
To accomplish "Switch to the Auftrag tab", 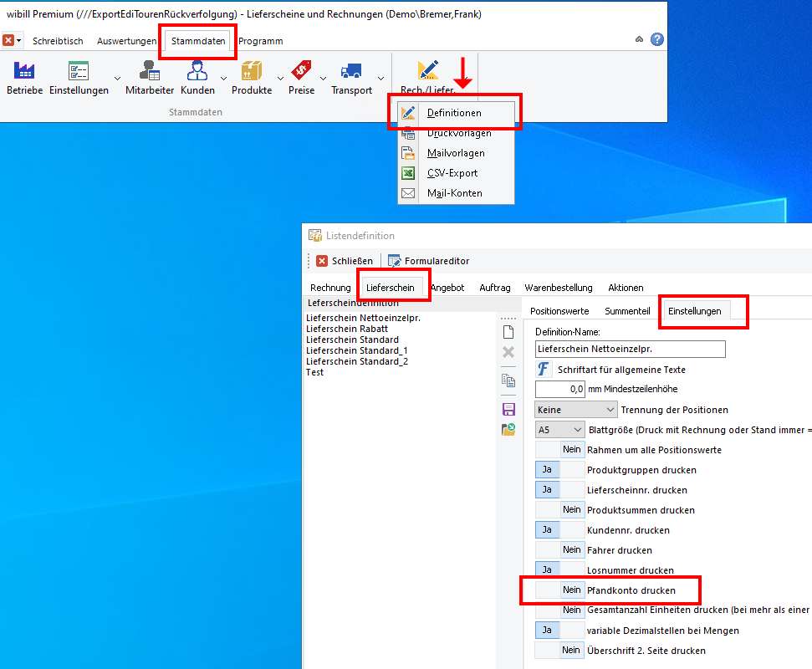I will coord(494,288).
